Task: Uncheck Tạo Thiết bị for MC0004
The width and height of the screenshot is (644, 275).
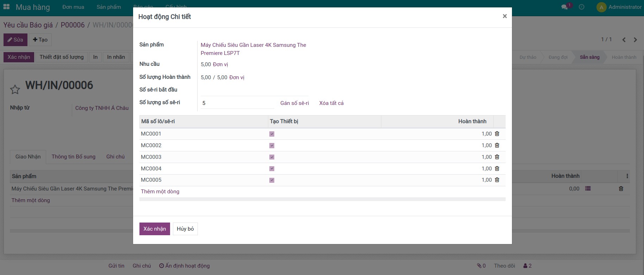Action: click(x=272, y=169)
